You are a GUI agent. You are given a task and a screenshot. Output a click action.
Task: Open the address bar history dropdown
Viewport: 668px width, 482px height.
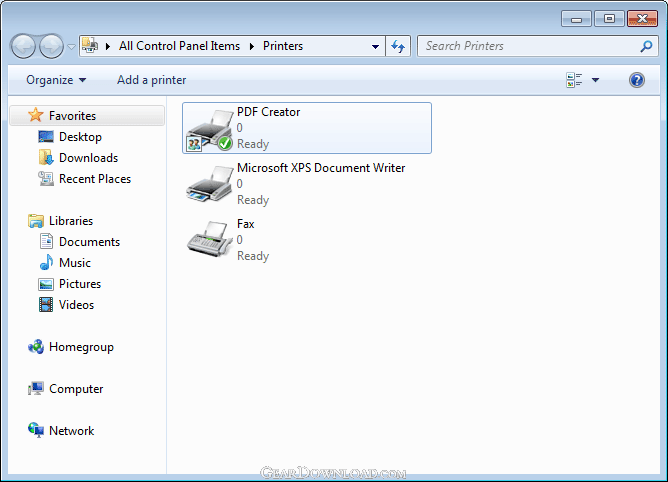(375, 46)
